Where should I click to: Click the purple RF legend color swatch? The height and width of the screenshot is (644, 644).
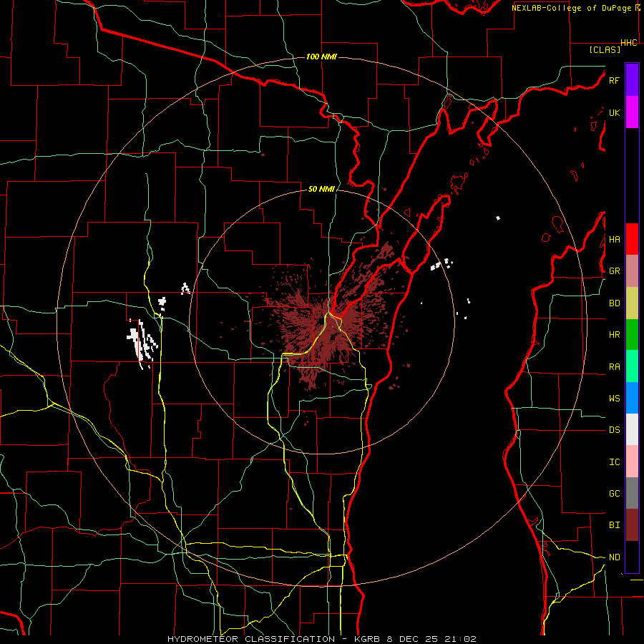632,80
